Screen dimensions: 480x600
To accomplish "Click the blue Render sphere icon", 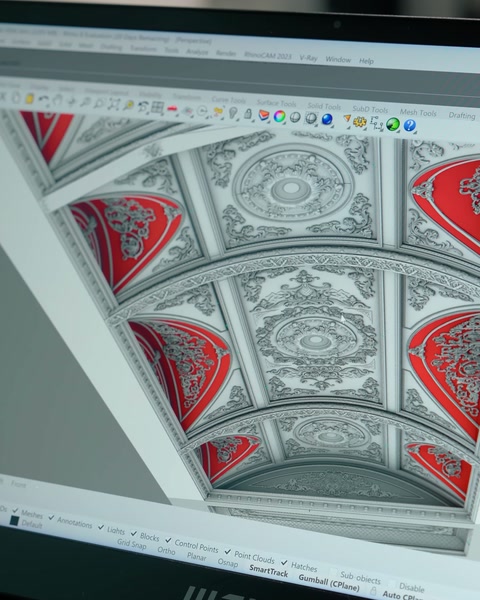I will click(327, 119).
